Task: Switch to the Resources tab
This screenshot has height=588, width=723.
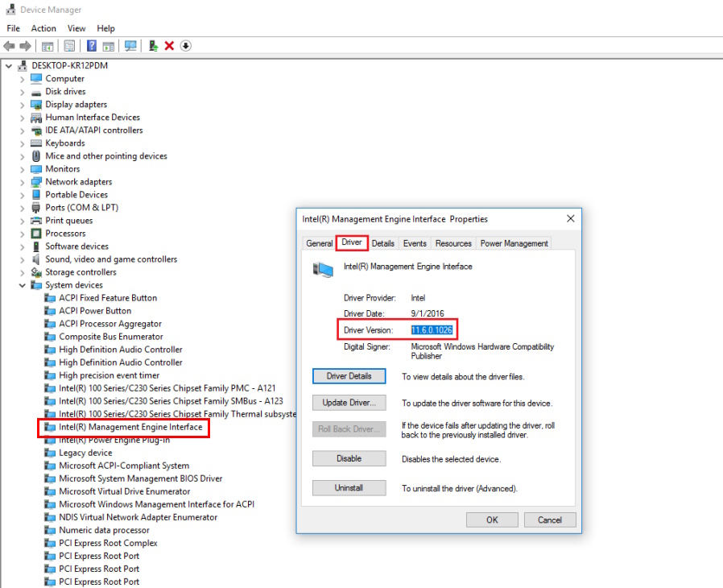Action: coord(453,243)
